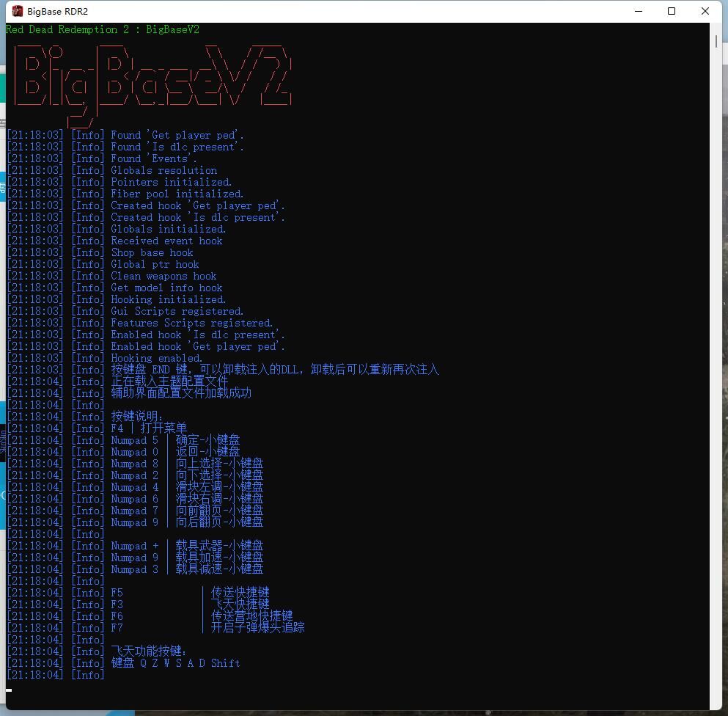The image size is (728, 716).
Task: Click the 'Received event hook' log line
Action: tap(114, 241)
